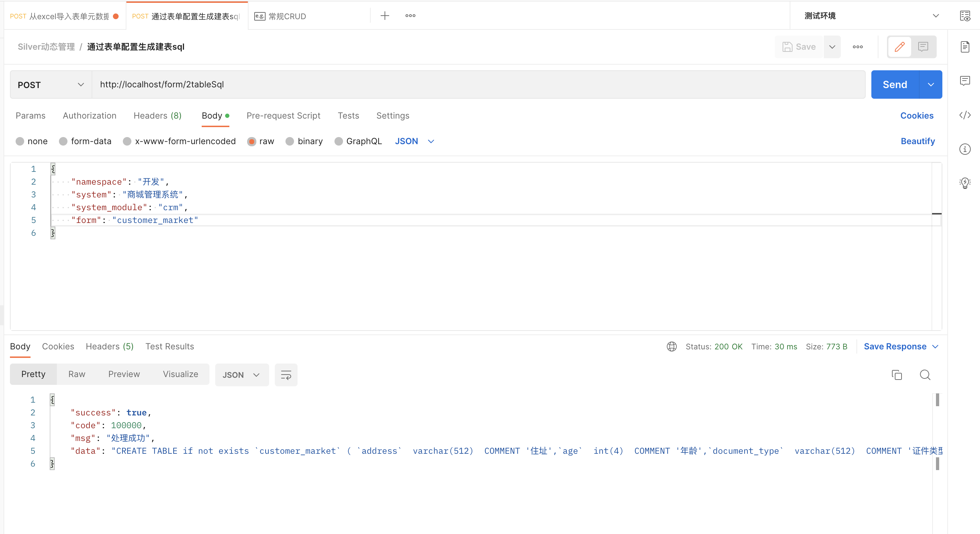Open the response JSON format dropdown
The height and width of the screenshot is (534, 980).
(x=241, y=375)
